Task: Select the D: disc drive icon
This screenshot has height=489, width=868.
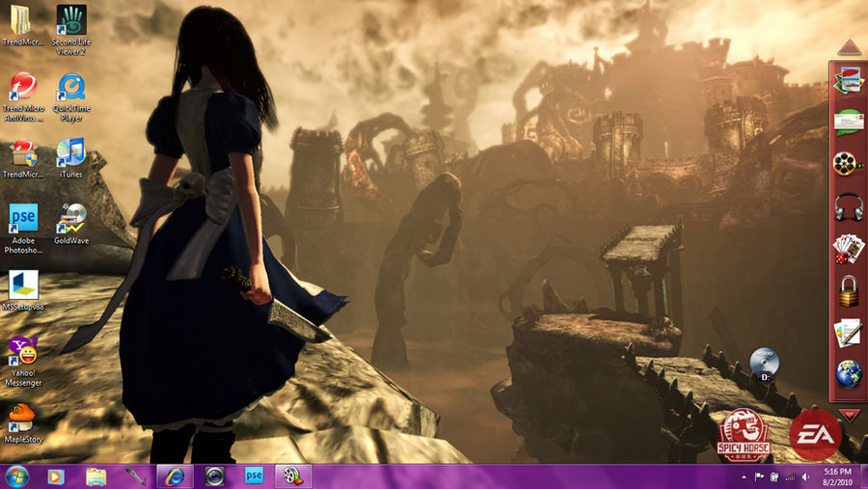Action: click(x=765, y=366)
